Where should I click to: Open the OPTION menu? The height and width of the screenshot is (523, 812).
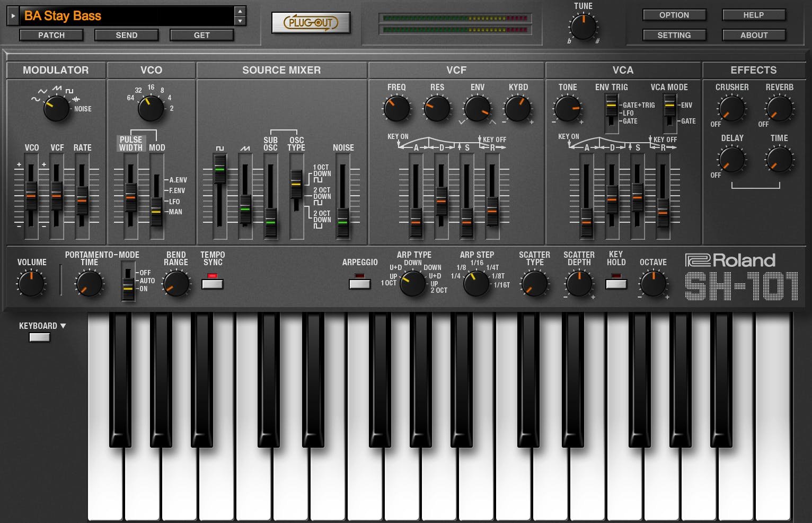[x=674, y=15]
